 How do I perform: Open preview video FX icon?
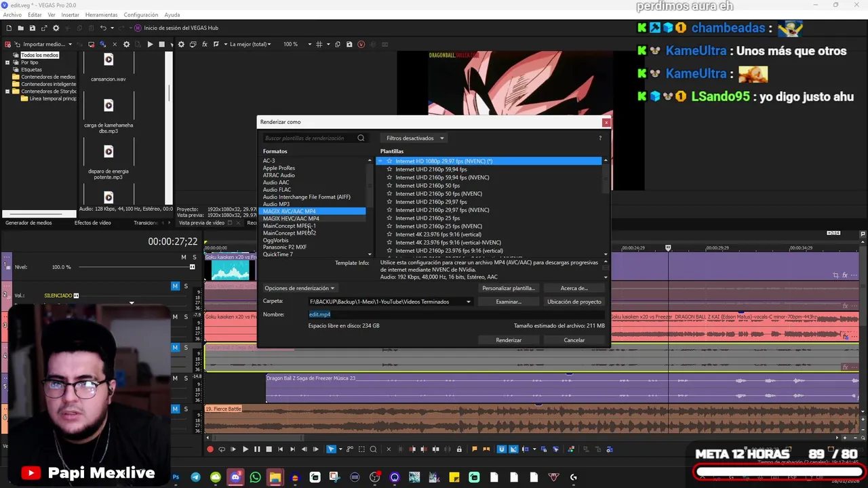tap(205, 44)
